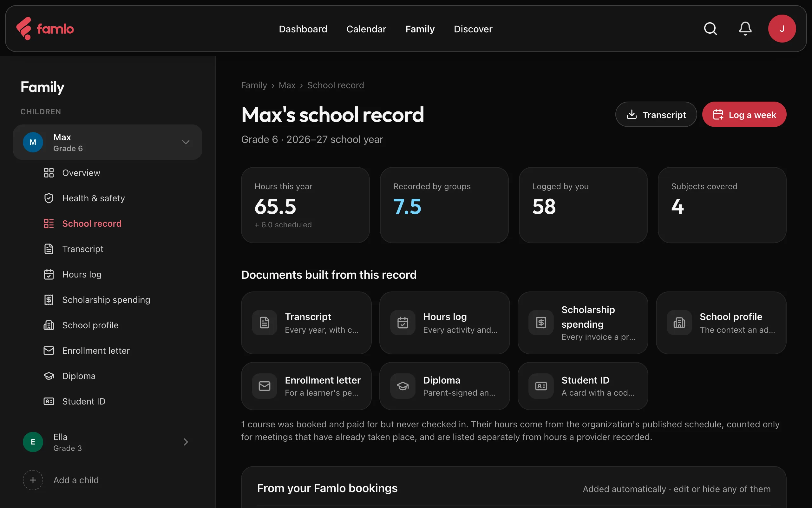The height and width of the screenshot is (508, 812).
Task: Click Max's M avatar in sidebar
Action: (x=33, y=142)
